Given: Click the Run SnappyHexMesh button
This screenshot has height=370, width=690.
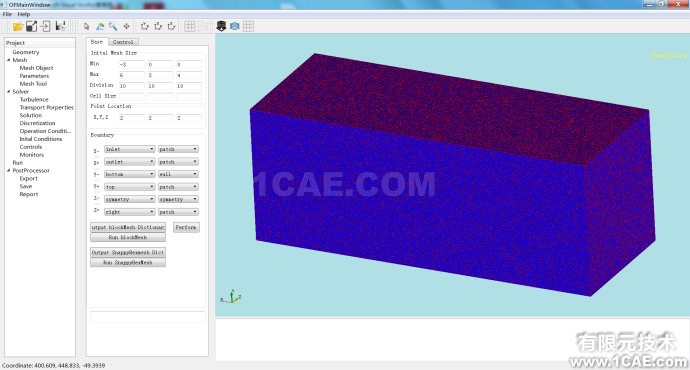Looking at the screenshot, I should (128, 263).
